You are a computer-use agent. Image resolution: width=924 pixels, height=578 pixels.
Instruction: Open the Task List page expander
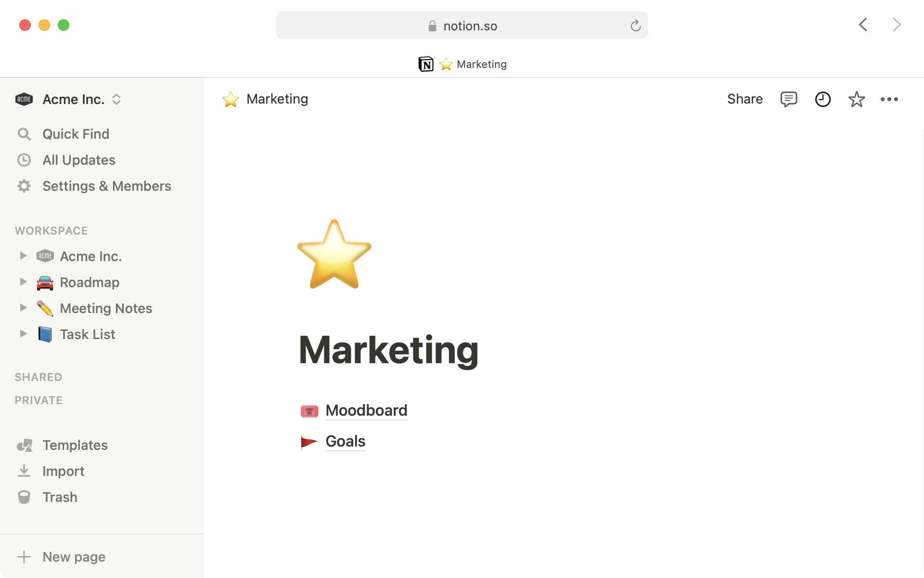22,334
